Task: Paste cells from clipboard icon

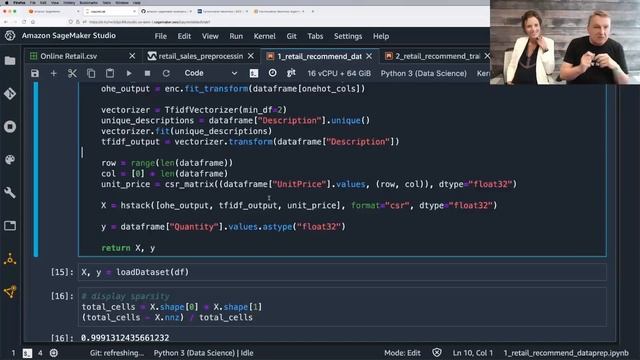Action: 110,73
